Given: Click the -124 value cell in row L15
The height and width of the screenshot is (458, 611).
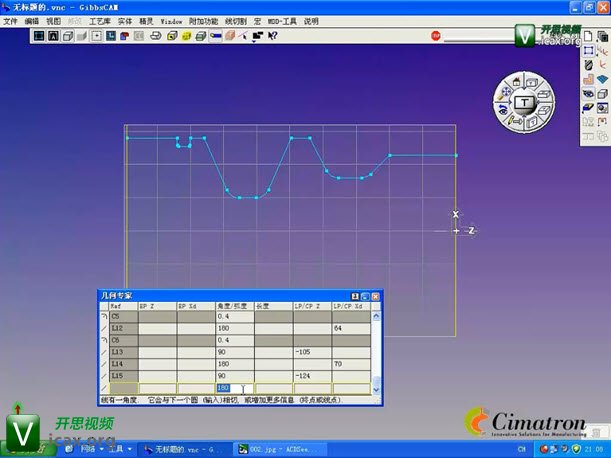Looking at the screenshot, I should 311,376.
